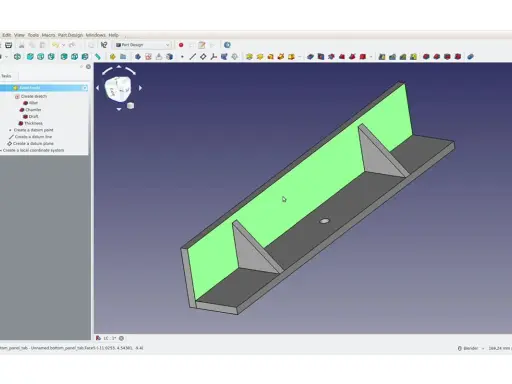Click Create sketch in Tasks panel
Image resolution: width=512 pixels, height=384 pixels.
(x=34, y=96)
